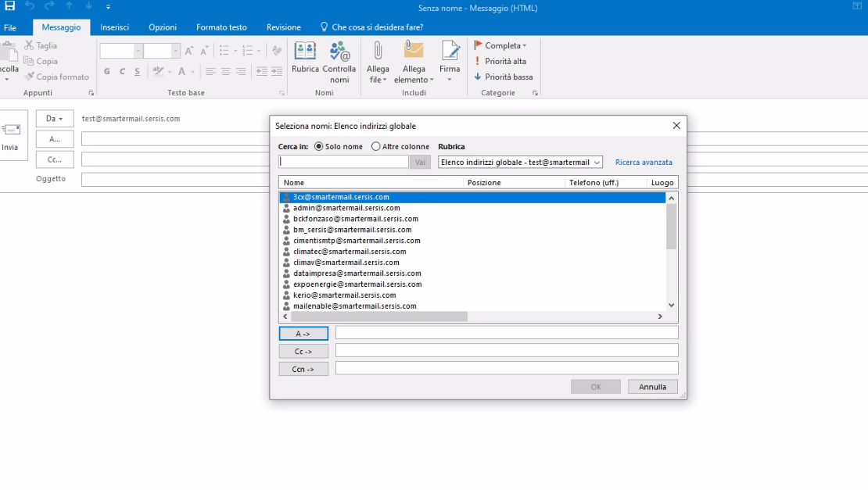Open the Allega elemento icon
Image resolution: width=868 pixels, height=490 pixels.
click(414, 52)
